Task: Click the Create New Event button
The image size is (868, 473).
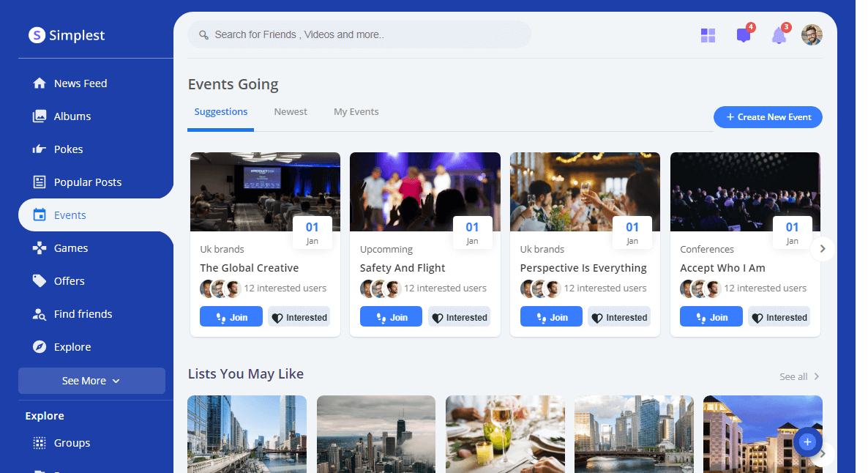Action: (768, 117)
